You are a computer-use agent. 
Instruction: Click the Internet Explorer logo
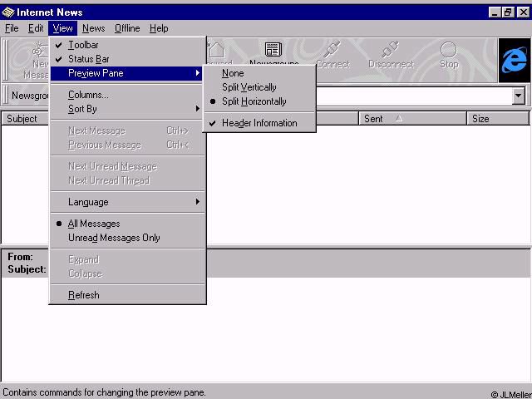[x=515, y=60]
